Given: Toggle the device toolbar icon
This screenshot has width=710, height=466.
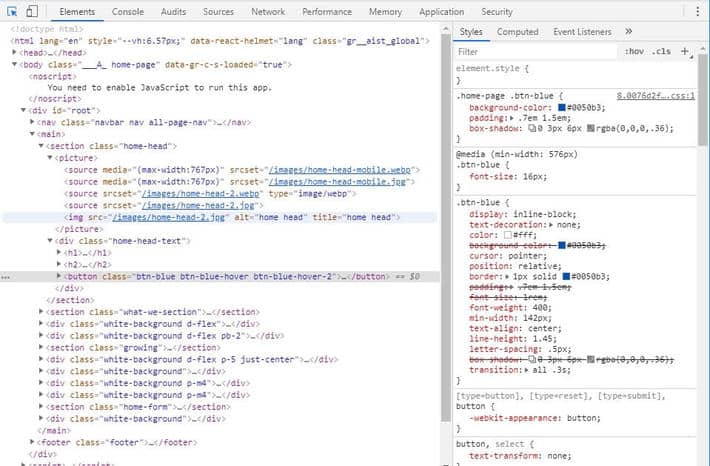Looking at the screenshot, I should point(32,11).
